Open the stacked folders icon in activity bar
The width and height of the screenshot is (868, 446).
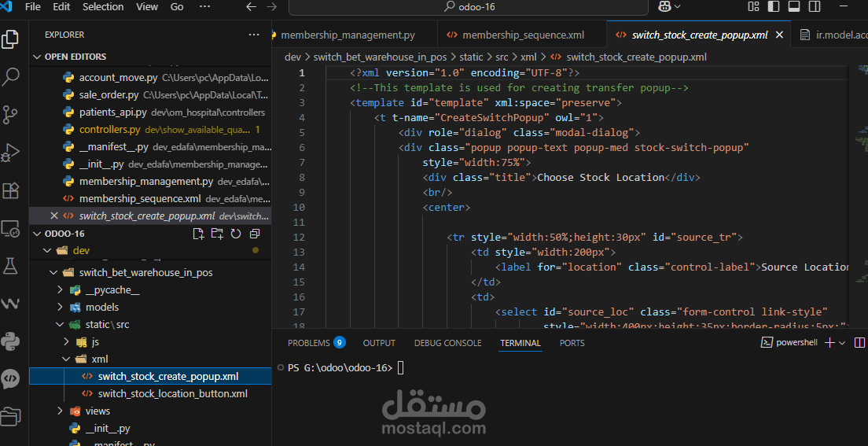point(10,416)
